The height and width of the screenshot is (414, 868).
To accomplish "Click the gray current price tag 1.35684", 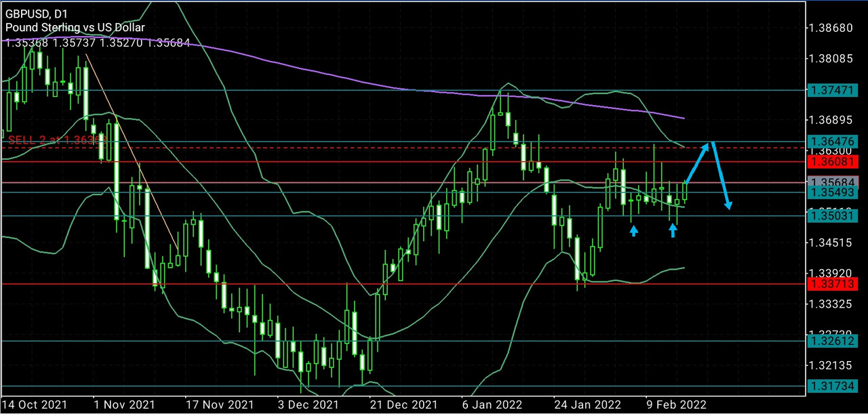I will point(831,182).
